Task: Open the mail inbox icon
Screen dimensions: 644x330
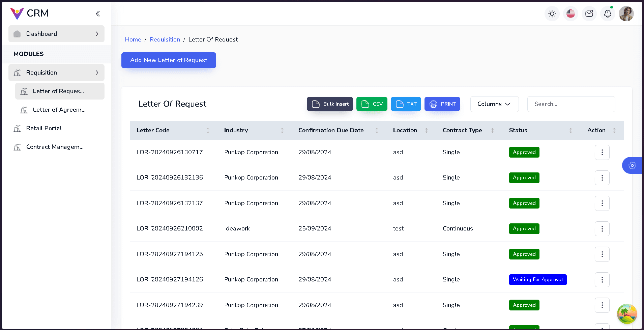Action: pos(589,14)
